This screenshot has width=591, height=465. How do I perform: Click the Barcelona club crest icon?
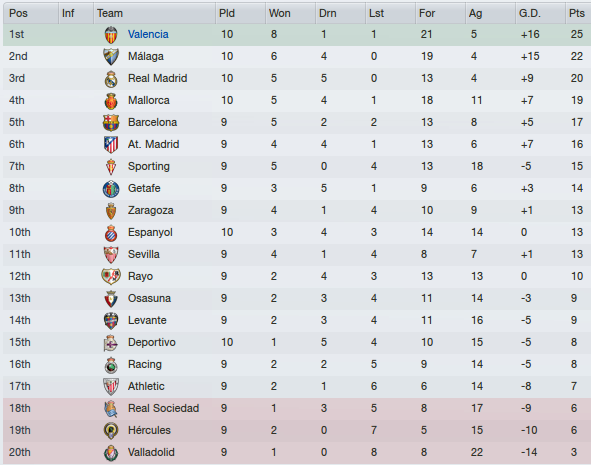tap(111, 123)
